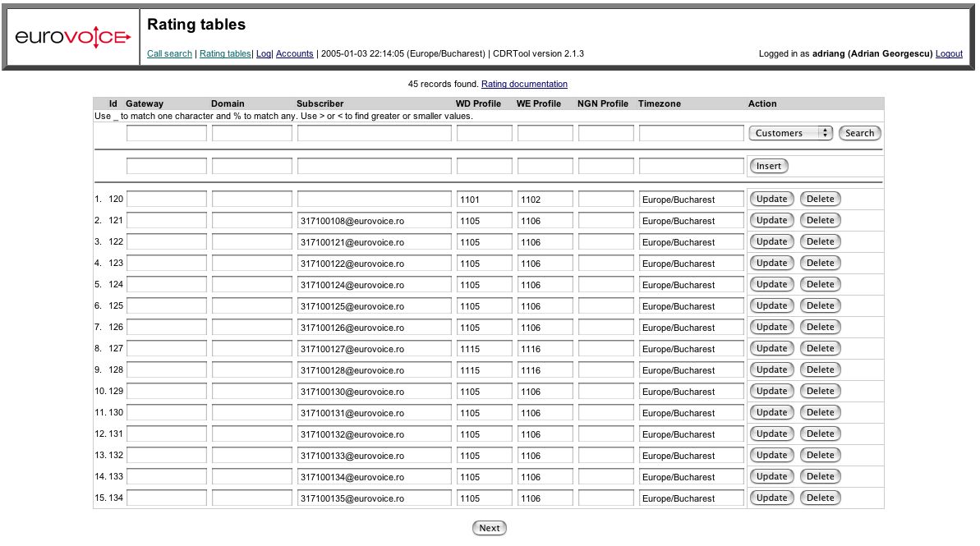The image size is (980, 546).
Task: Click the WE Profile field in the insert row
Action: [x=545, y=166]
